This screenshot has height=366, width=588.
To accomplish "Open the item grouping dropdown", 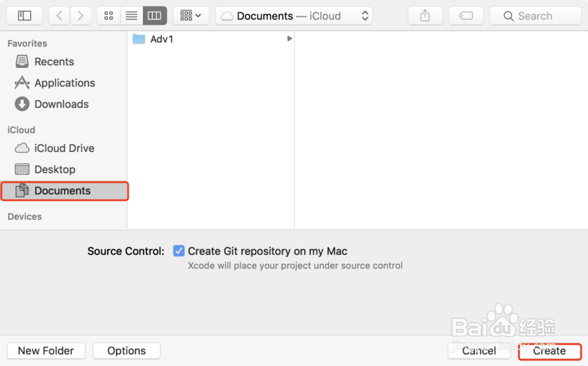I will coord(191,16).
